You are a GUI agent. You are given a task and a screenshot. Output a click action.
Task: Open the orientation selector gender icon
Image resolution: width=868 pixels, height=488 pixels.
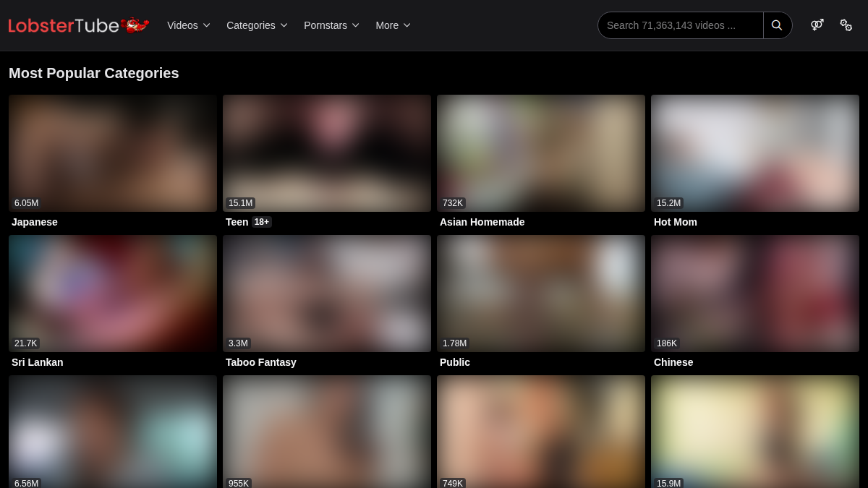tap(817, 25)
